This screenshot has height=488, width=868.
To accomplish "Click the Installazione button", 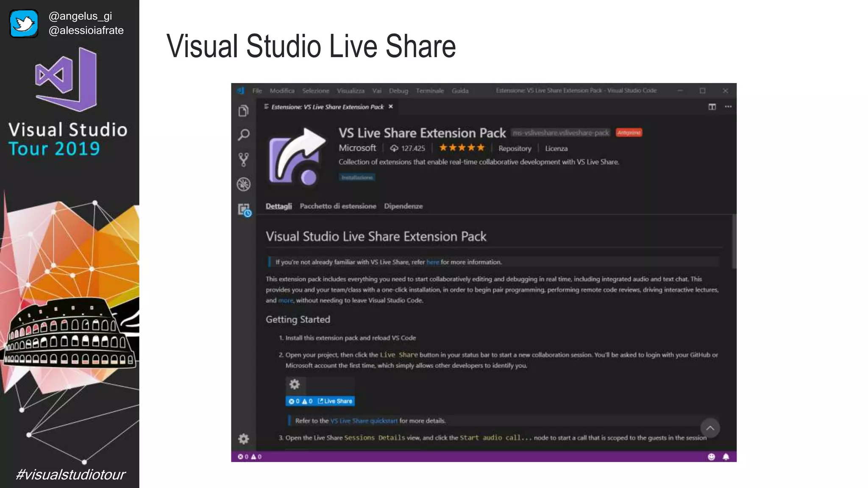I will coord(357,177).
